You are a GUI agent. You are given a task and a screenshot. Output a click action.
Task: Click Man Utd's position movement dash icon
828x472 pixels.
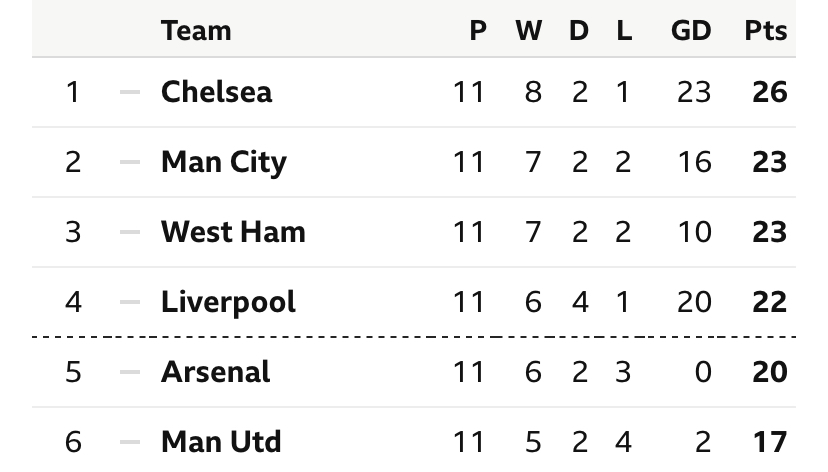(130, 441)
